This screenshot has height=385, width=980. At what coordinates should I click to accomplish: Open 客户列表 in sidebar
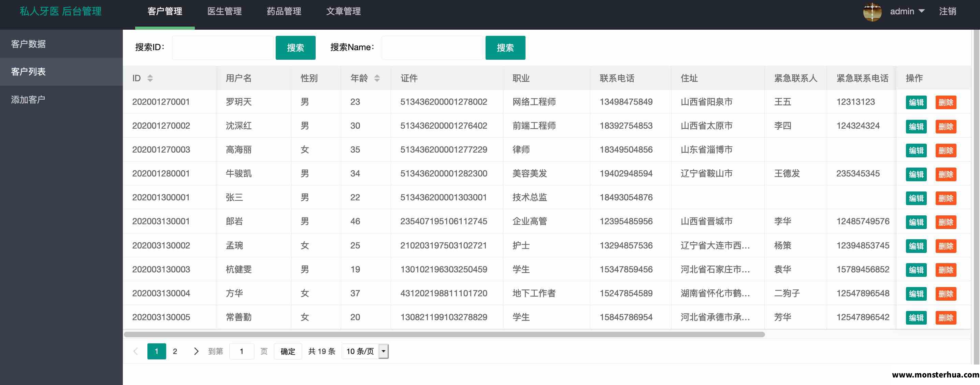[61, 72]
